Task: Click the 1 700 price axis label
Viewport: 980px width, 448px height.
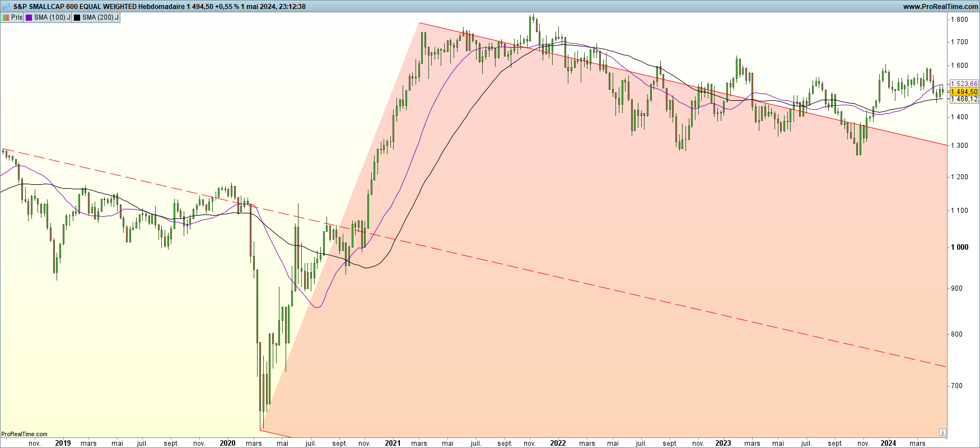Action: pos(959,42)
